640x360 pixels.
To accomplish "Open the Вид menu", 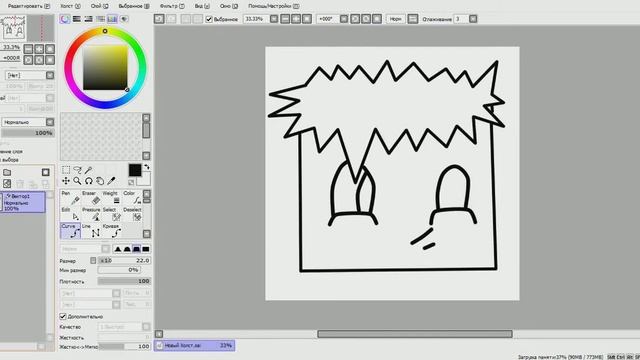I will coord(202,6).
